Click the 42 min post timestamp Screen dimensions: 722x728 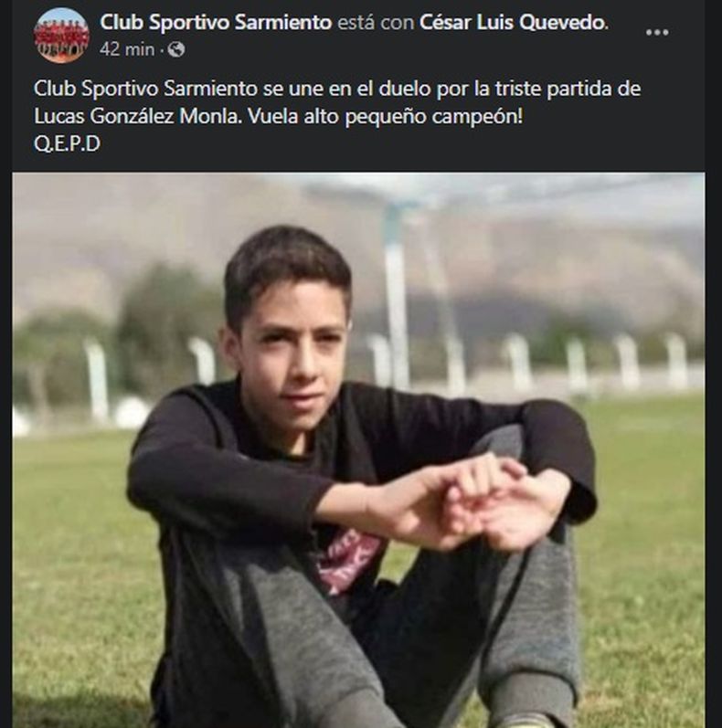click(127, 48)
